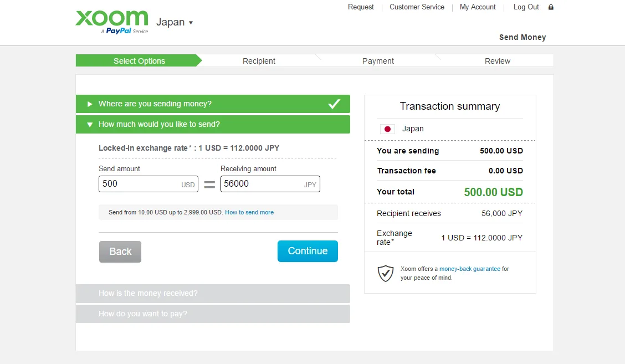Click the Receiving amount JPY field
Viewport: 625px width, 364px height.
point(260,184)
